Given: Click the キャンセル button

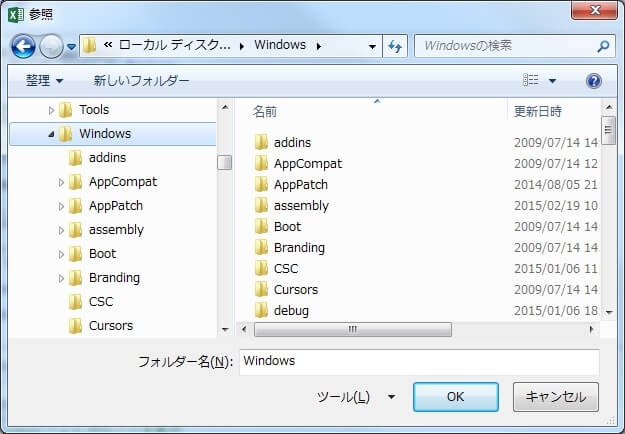Looking at the screenshot, I should [555, 397].
